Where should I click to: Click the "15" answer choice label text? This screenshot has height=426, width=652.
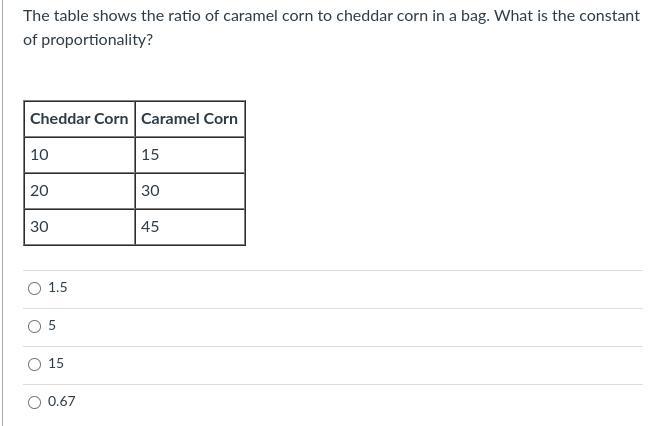tap(56, 364)
